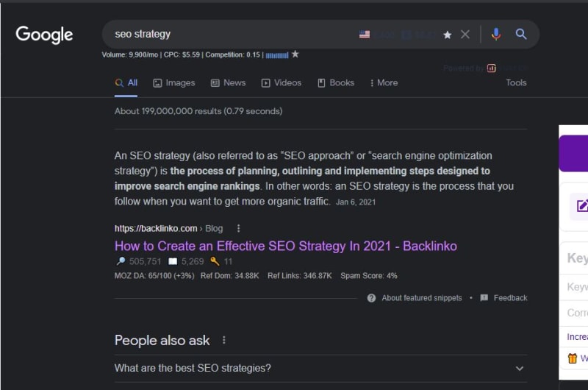This screenshot has width=588, height=390.
Task: Click the edit pencil icon in side panel
Action: pos(581,206)
